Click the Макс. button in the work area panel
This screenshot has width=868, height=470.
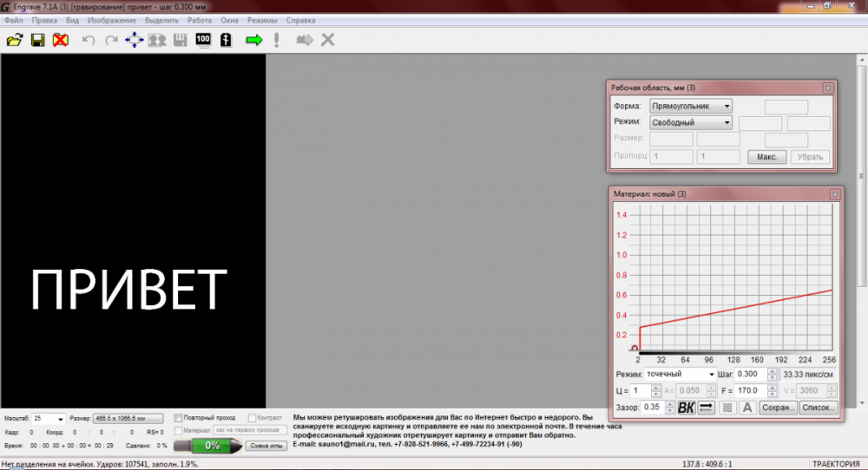(x=766, y=157)
